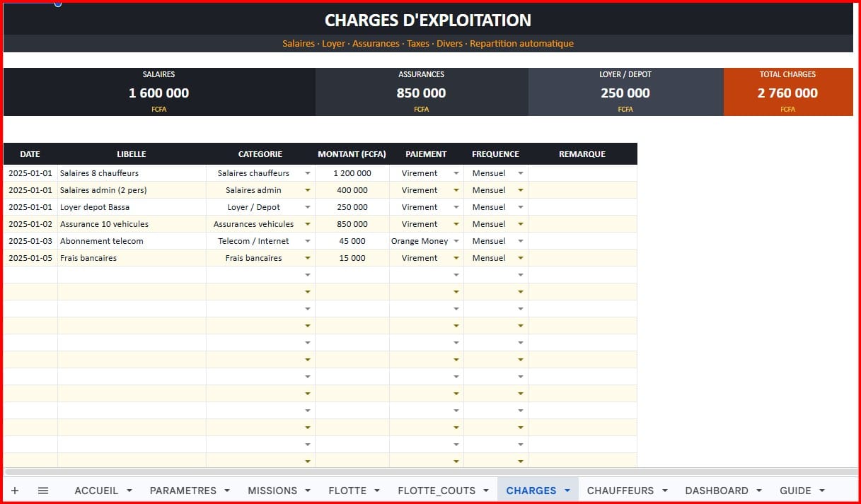861x504 pixels.
Task: Open payment dropdown for Assurance 10 vehicules
Action: (x=456, y=224)
